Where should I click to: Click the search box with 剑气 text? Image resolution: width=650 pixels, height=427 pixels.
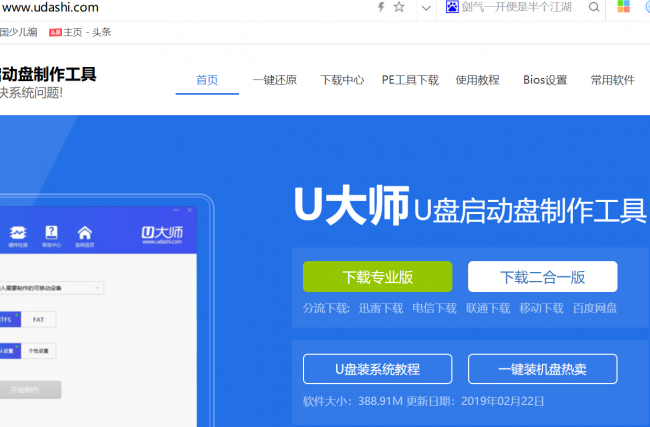coord(516,7)
